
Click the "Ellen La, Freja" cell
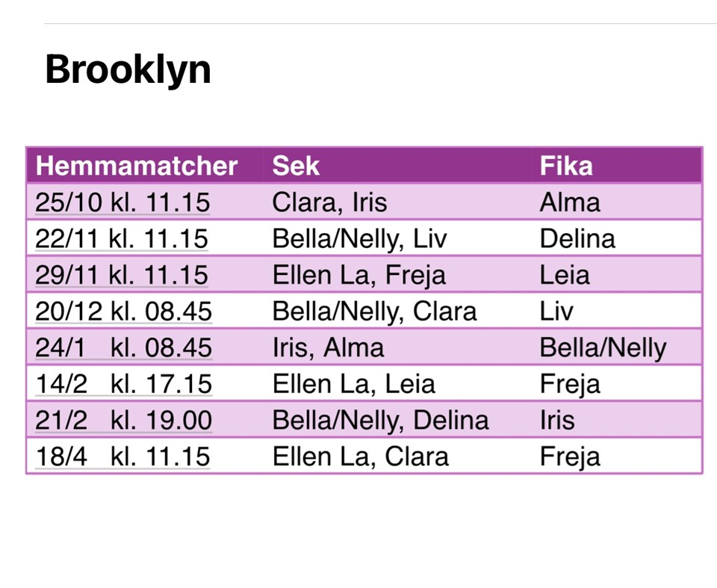tap(358, 275)
